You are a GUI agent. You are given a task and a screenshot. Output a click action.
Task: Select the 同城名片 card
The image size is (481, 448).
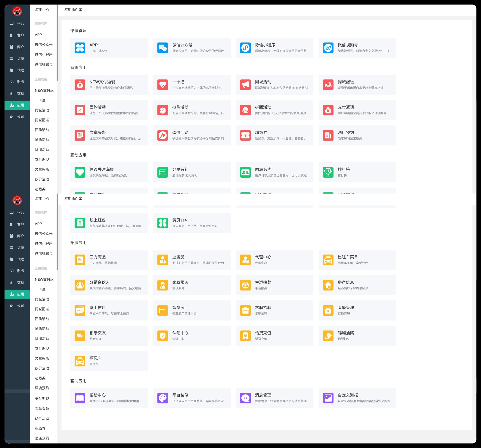point(274,172)
